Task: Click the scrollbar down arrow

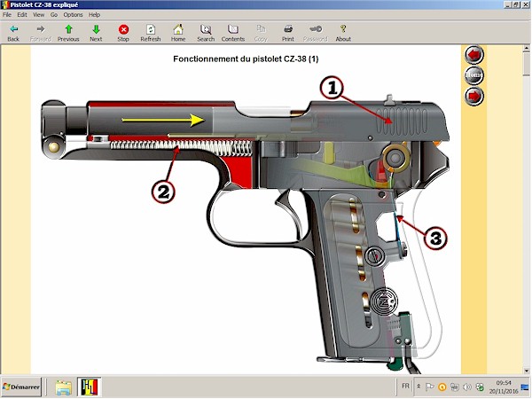Action: 526,371
